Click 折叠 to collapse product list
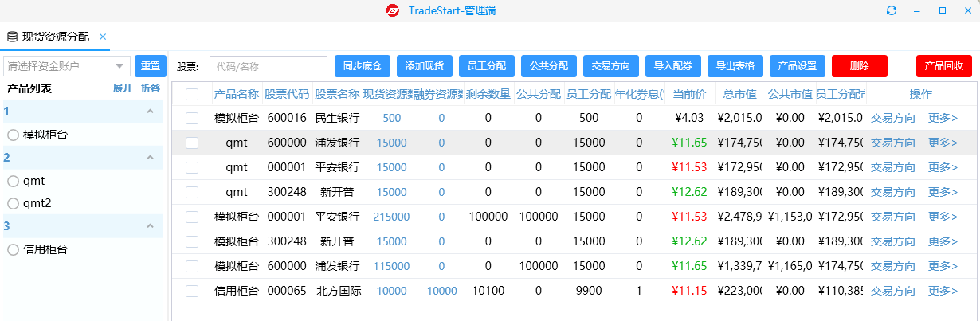 [x=151, y=88]
